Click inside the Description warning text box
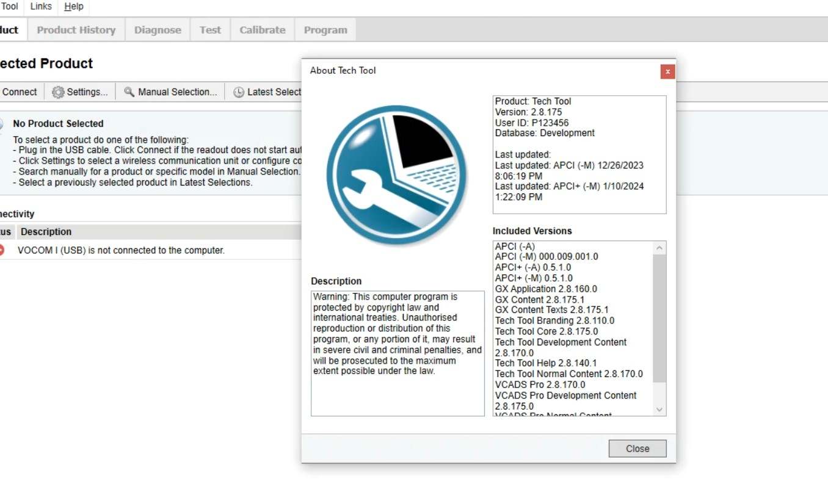This screenshot has height=504, width=828. pos(398,353)
